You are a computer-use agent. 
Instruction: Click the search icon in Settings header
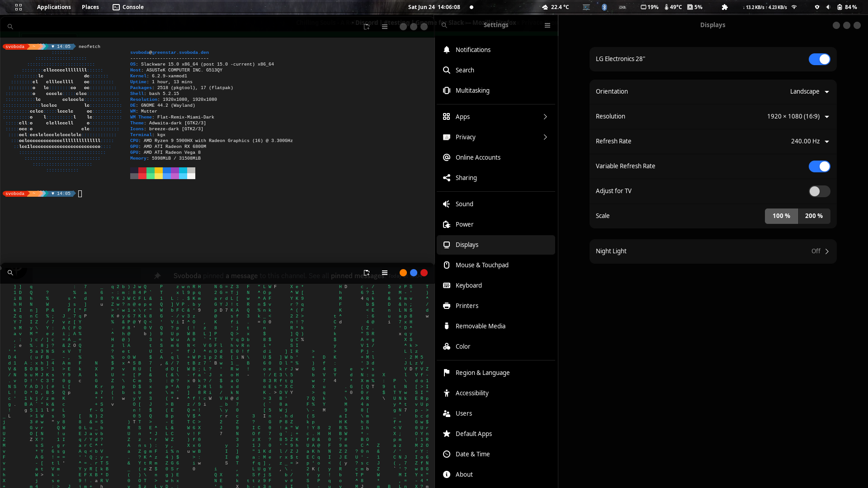(444, 25)
